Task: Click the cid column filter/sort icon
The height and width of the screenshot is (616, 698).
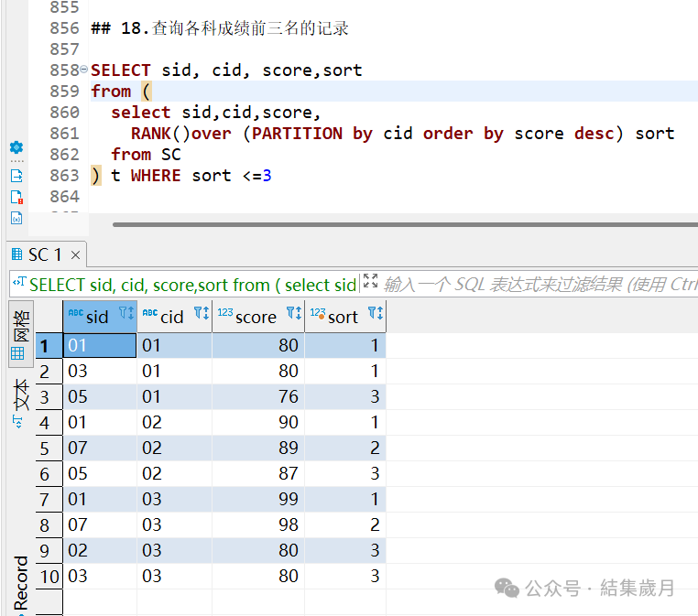Action: click(x=202, y=313)
